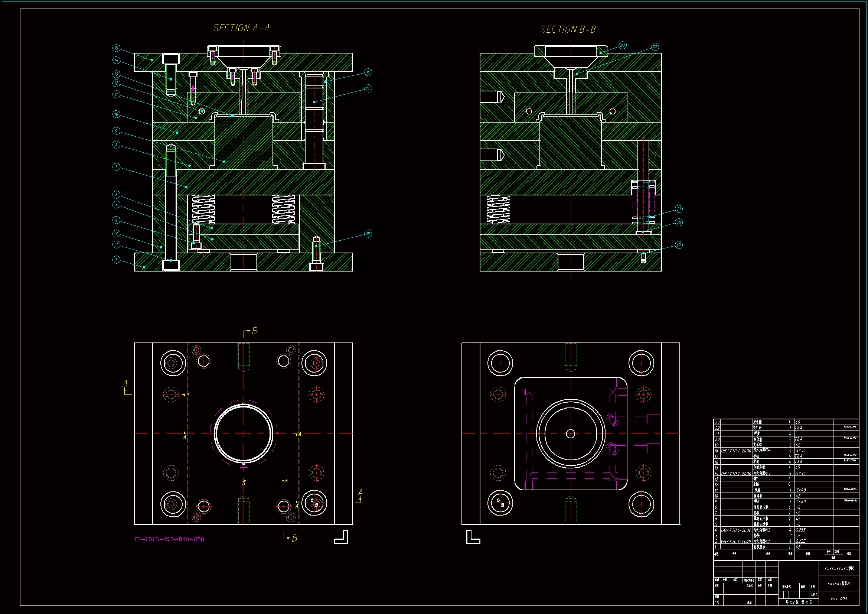The image size is (868, 614).
Task: Click the yellow B cutting marker above plan view
Action: point(254,331)
